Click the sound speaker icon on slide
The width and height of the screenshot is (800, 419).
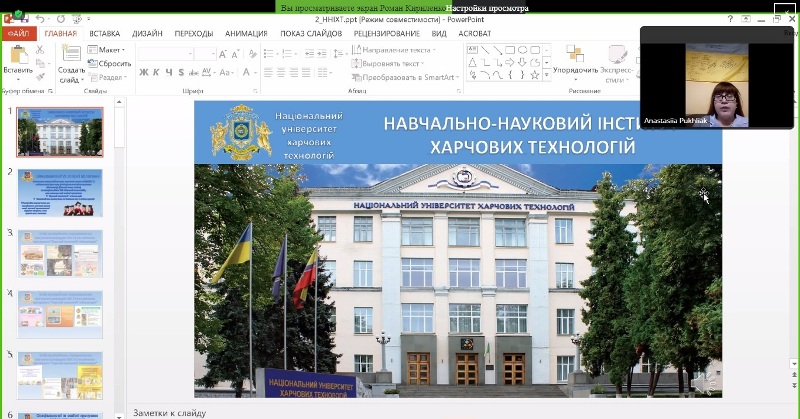[x=705, y=382]
